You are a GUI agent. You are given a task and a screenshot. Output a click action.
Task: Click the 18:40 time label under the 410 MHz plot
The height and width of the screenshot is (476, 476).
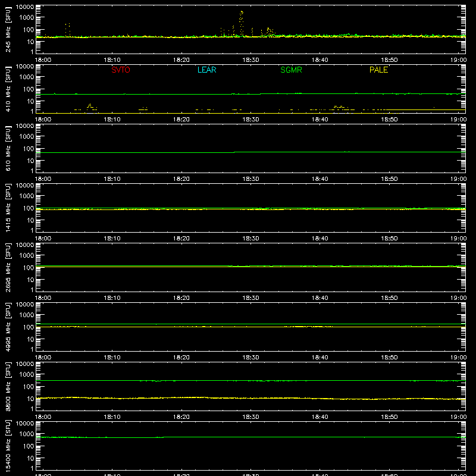tap(320, 120)
